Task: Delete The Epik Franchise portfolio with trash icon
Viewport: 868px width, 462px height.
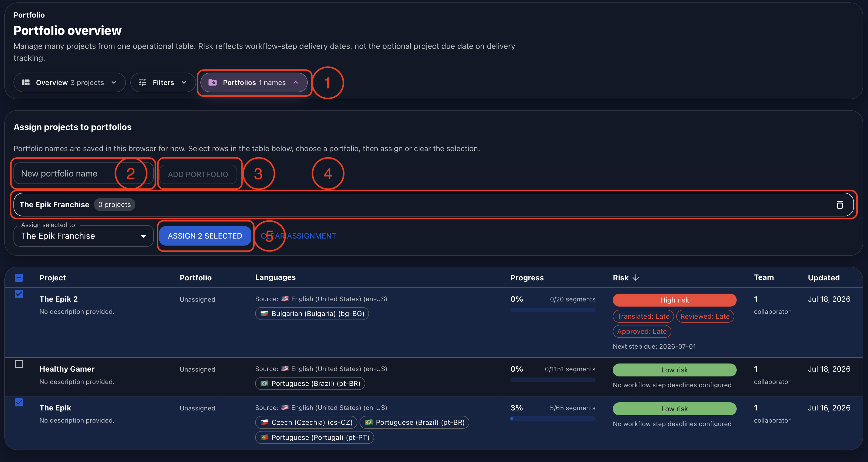Action: 840,205
